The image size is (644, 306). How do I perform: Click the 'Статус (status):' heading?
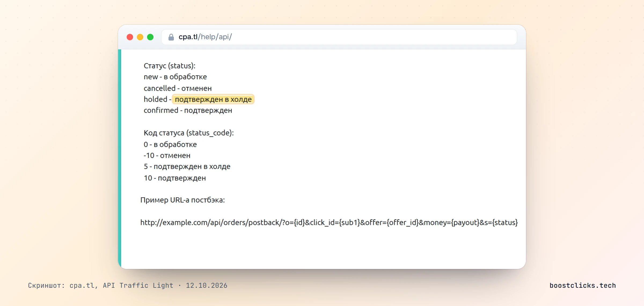click(x=170, y=66)
